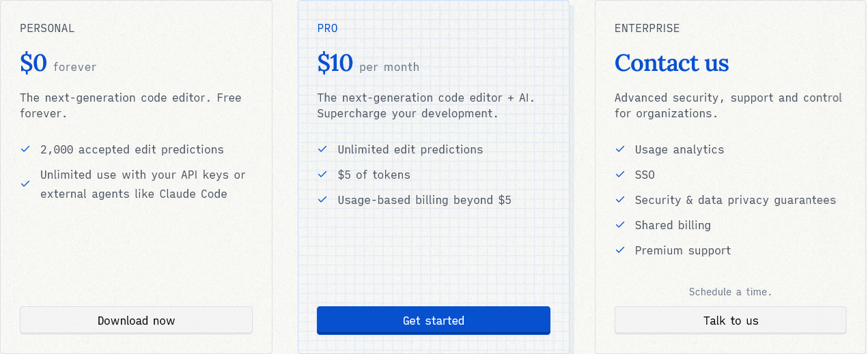Screen dimensions: 868x354
Task: Click checkmark beside Usage-based billing beyond $5
Action: (322, 200)
